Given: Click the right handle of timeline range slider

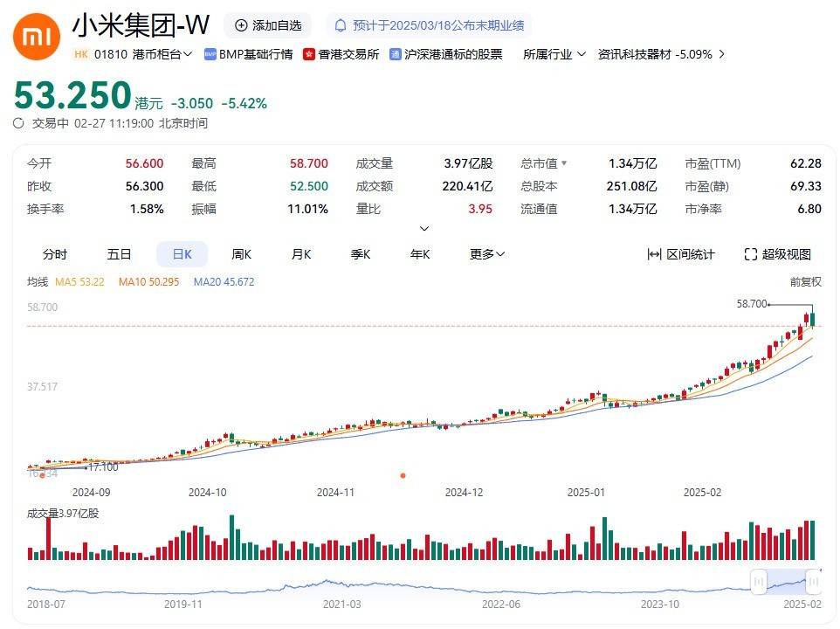Looking at the screenshot, I should (813, 581).
